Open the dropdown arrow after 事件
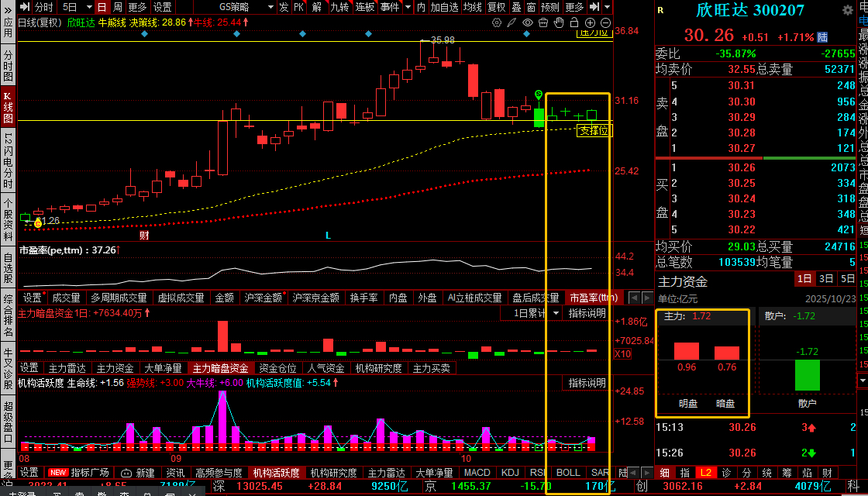This screenshot has height=496, width=868. (x=408, y=7)
